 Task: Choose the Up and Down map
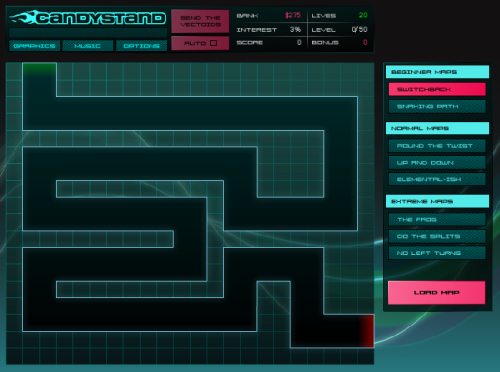tap(437, 163)
